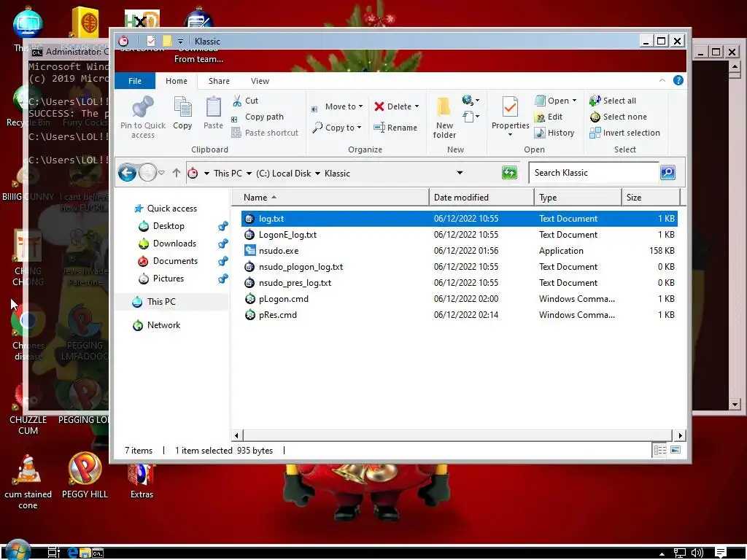
Task: Rename the selected file
Action: click(x=395, y=128)
